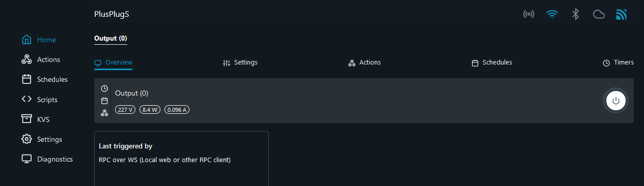Open the Scripts page
This screenshot has width=644, height=186.
pyautogui.click(x=40, y=100)
